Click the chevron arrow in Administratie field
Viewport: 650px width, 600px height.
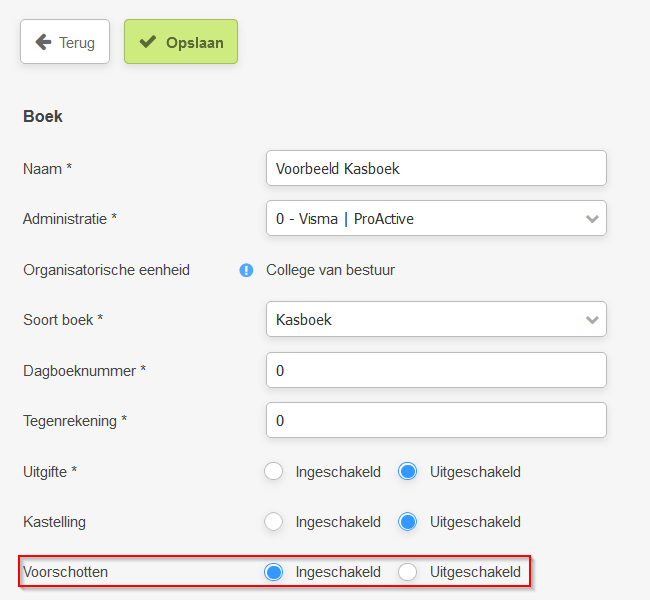(592, 219)
